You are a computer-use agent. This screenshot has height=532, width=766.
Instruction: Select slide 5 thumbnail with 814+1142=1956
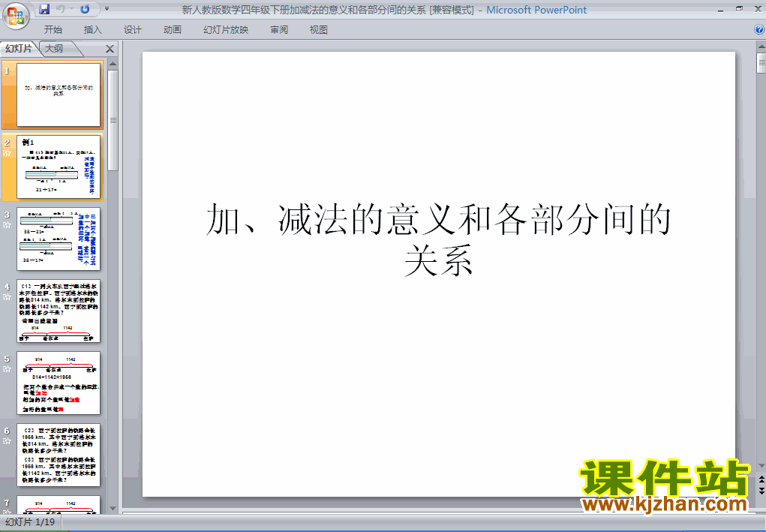[59, 383]
